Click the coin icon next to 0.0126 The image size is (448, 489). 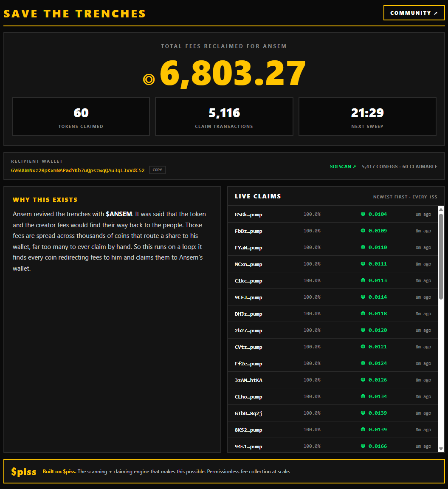pyautogui.click(x=363, y=379)
